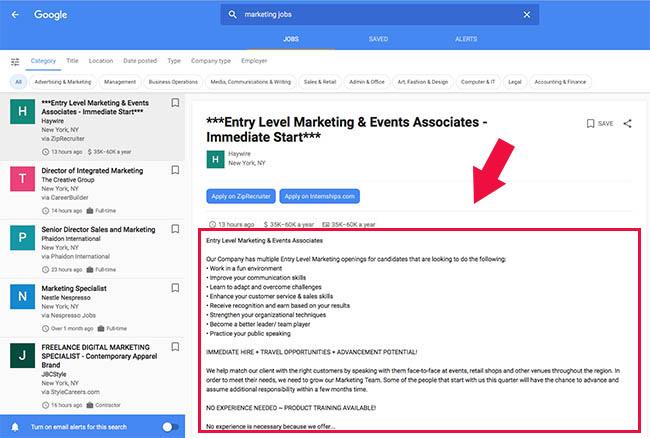650x438 pixels.
Task: Switch to the ALERTS tab
Action: 466,39
